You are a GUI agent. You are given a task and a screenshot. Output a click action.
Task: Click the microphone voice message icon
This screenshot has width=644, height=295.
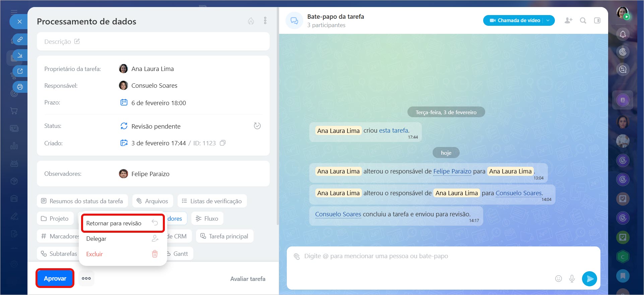tap(572, 279)
